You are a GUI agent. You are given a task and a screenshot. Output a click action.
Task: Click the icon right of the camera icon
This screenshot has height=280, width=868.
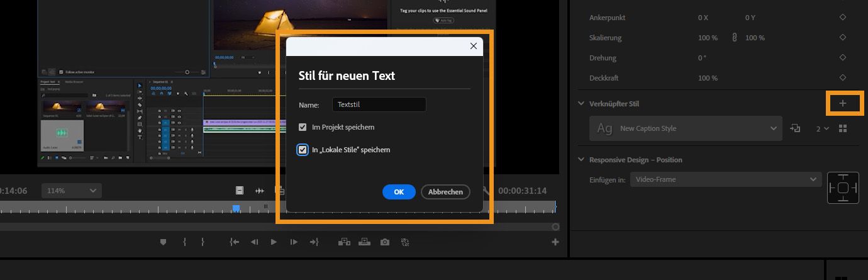tap(406, 242)
